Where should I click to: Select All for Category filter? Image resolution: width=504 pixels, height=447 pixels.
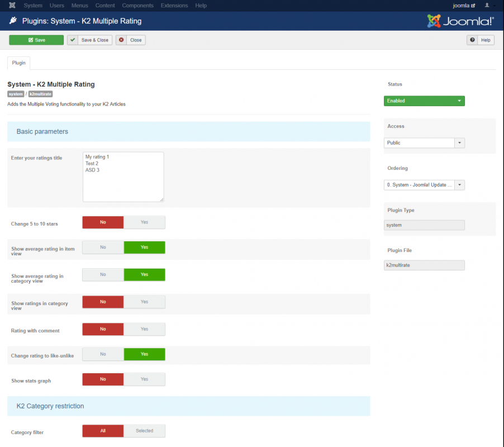(x=103, y=431)
